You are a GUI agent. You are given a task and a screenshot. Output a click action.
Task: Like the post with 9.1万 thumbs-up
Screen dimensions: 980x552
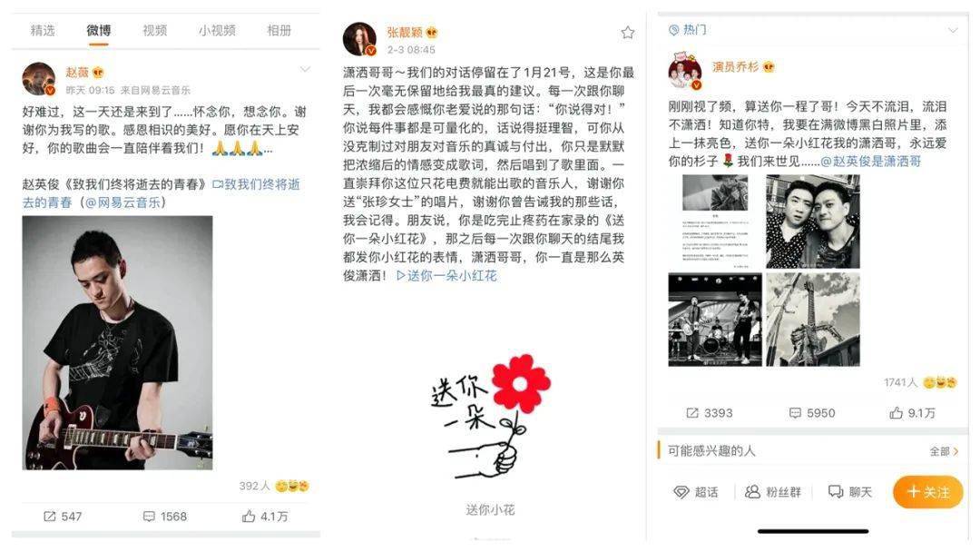click(897, 412)
